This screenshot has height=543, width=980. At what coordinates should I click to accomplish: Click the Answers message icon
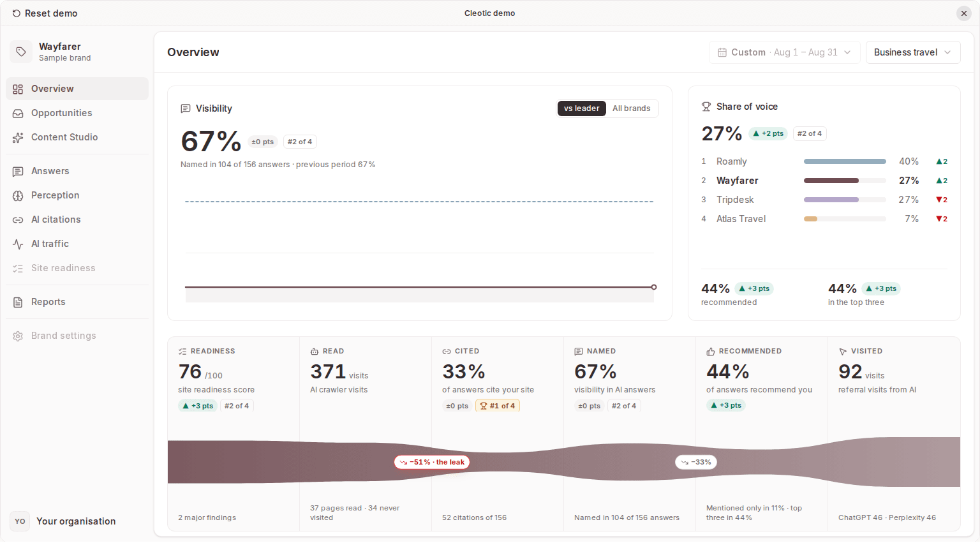pyautogui.click(x=18, y=172)
